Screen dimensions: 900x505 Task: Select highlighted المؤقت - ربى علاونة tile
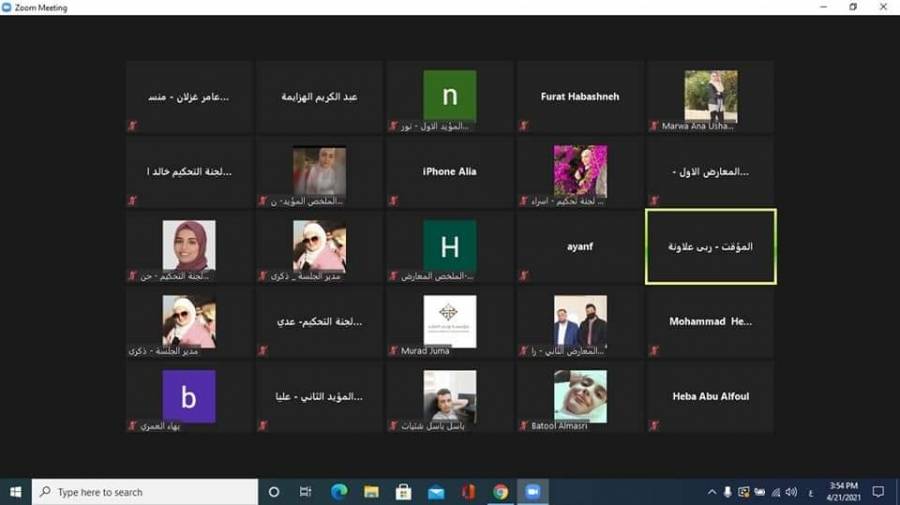[711, 247]
